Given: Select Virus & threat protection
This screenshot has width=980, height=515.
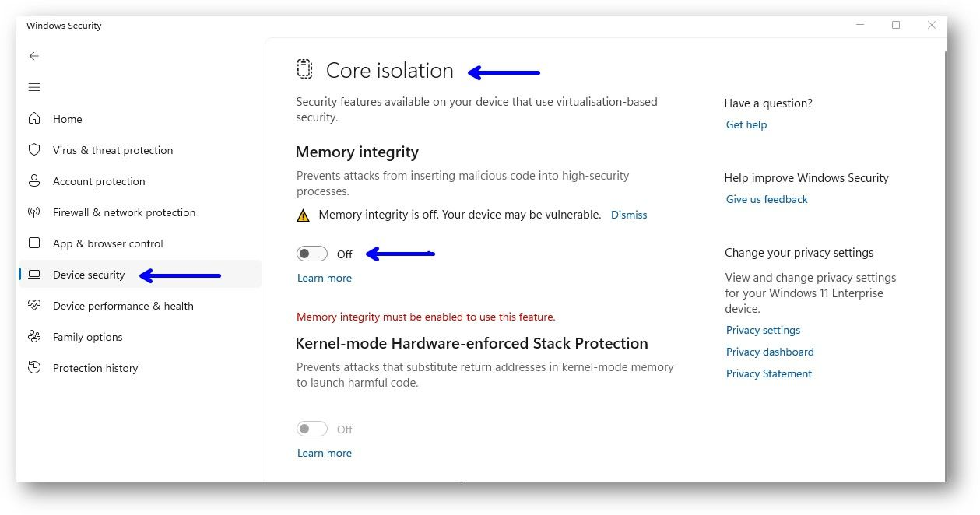Looking at the screenshot, I should pos(112,150).
